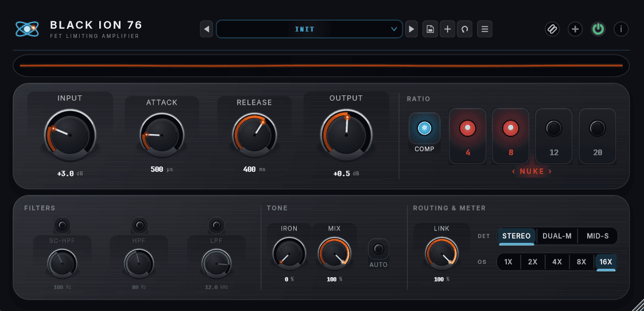Screen dimensions: 644x311
Task: Select MID-S detection mode
Action: point(598,236)
